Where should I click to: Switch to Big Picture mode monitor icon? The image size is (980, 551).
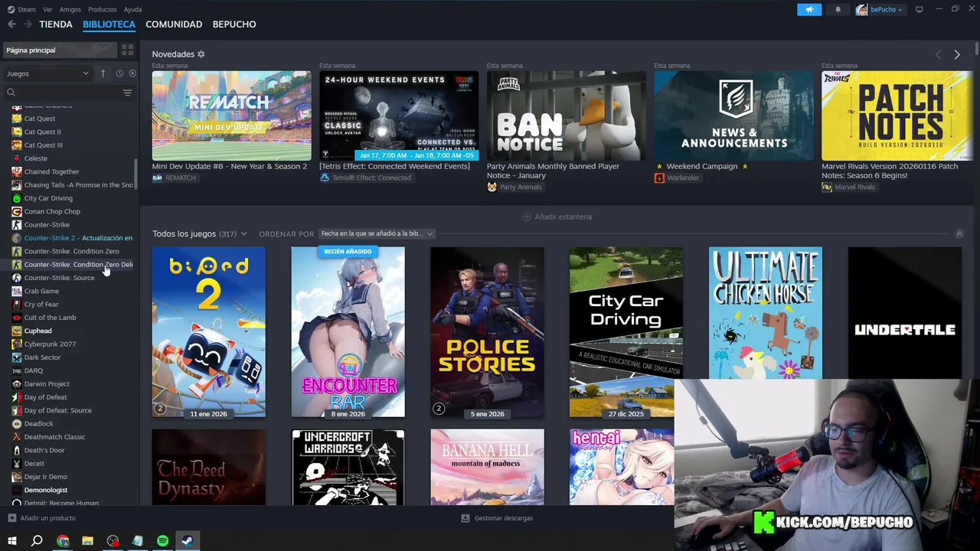pyautogui.click(x=920, y=9)
